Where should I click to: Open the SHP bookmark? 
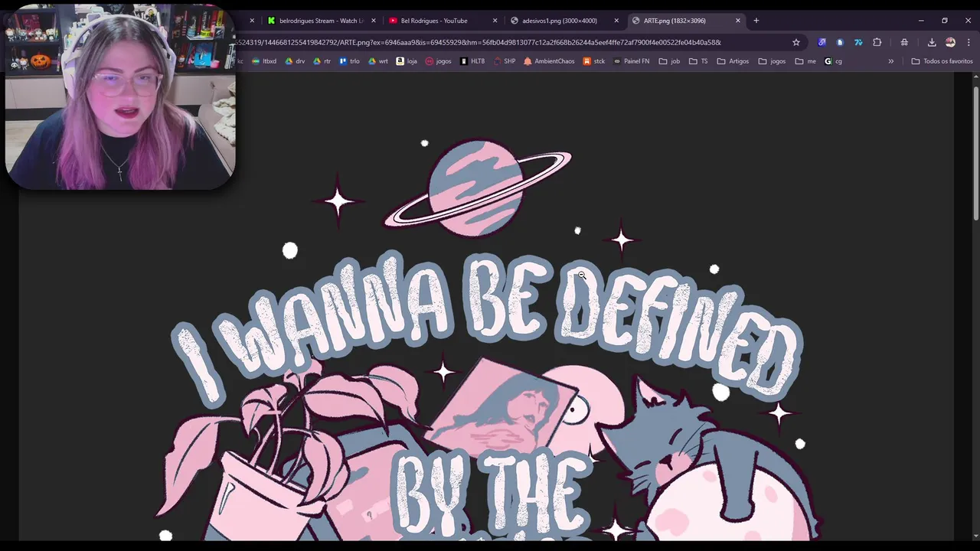click(505, 61)
